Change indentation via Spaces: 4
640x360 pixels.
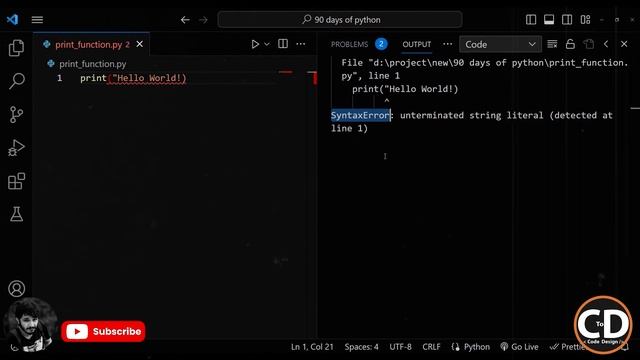(361, 347)
